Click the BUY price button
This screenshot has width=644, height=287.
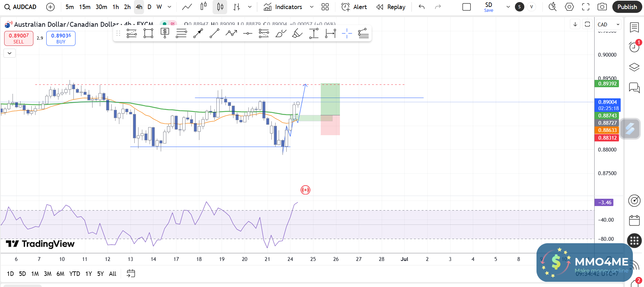(61, 38)
